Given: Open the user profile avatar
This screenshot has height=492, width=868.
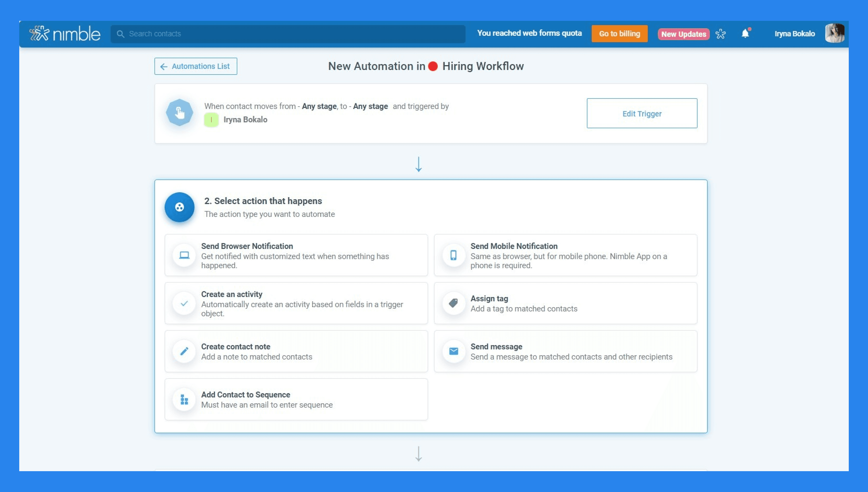Looking at the screenshot, I should [x=835, y=33].
